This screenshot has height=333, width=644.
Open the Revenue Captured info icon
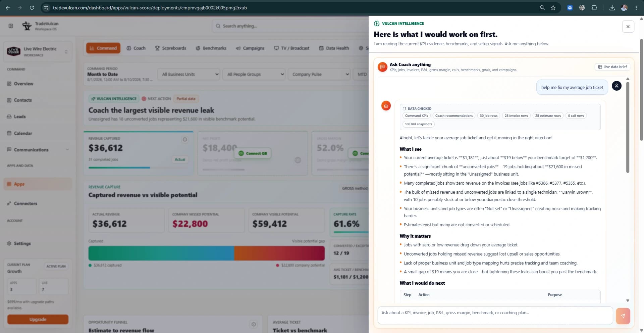185,139
